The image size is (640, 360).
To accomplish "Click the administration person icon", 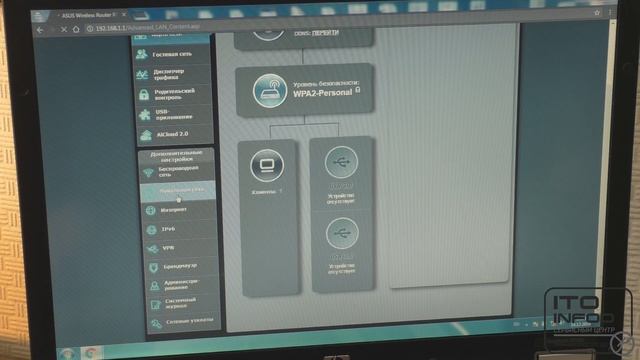I will (154, 286).
